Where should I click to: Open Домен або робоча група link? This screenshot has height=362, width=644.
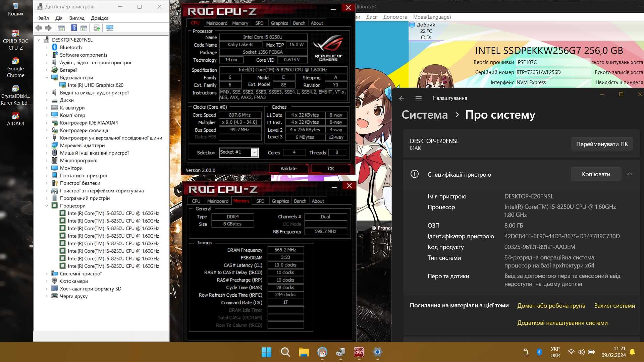(x=551, y=306)
